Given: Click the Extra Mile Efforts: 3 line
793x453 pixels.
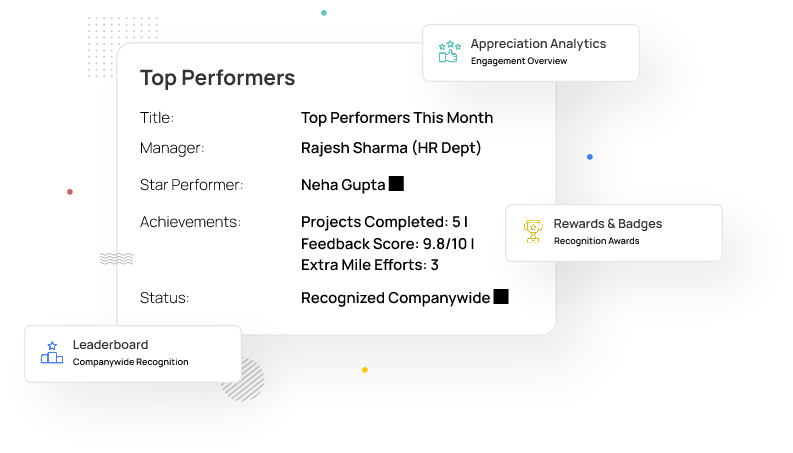Looking at the screenshot, I should pos(370,265).
